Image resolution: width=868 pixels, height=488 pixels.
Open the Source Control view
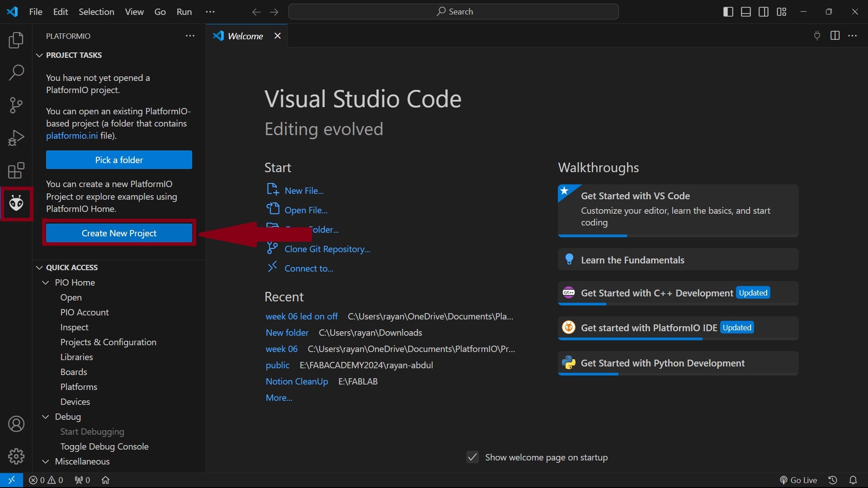(16, 105)
